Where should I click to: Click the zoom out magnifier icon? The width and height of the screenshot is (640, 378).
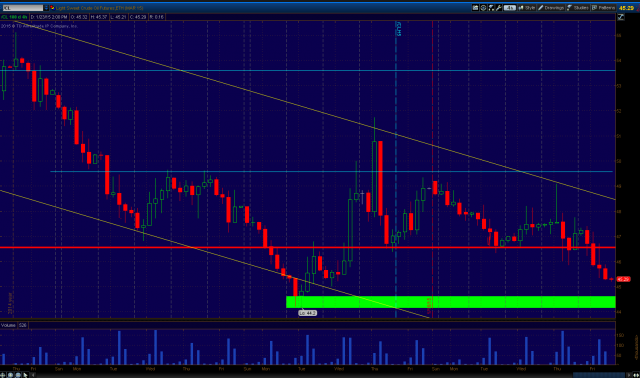[x=18, y=375]
